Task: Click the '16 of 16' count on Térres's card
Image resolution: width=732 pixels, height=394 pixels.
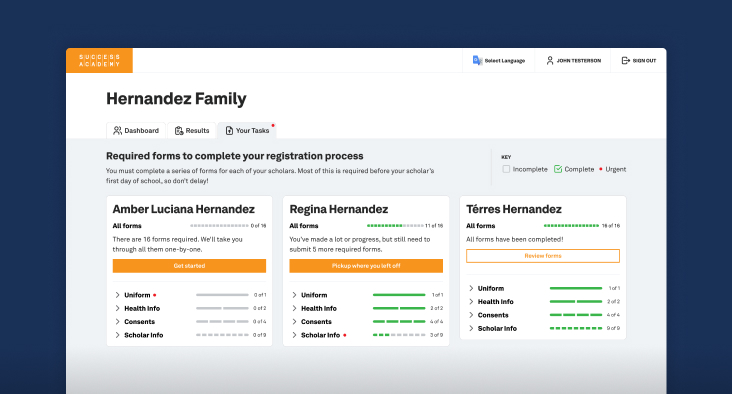Action: click(x=611, y=225)
